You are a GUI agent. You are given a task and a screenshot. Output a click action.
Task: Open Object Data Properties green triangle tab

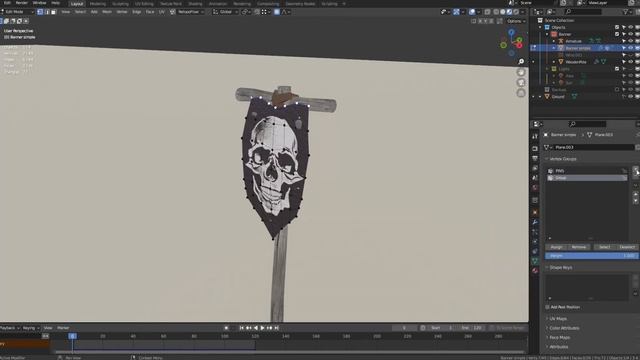point(535,261)
